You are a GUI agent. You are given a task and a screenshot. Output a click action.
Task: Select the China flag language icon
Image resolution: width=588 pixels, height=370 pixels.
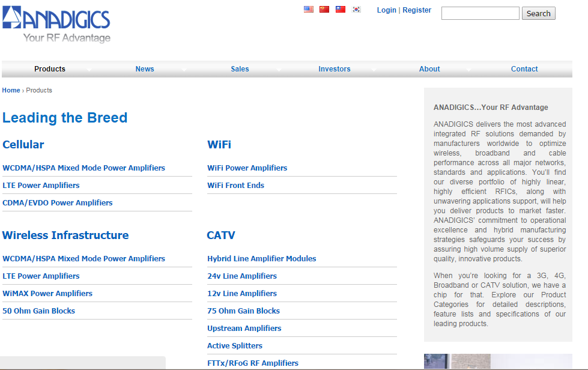(x=324, y=10)
